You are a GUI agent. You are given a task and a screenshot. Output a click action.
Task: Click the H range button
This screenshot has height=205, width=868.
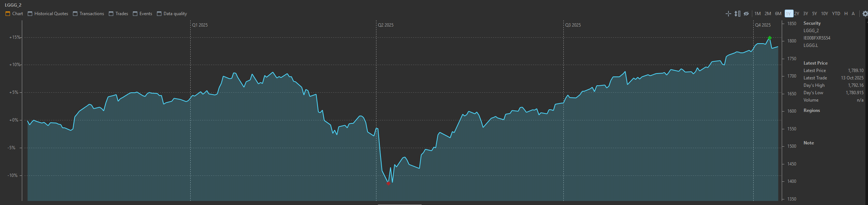click(846, 14)
